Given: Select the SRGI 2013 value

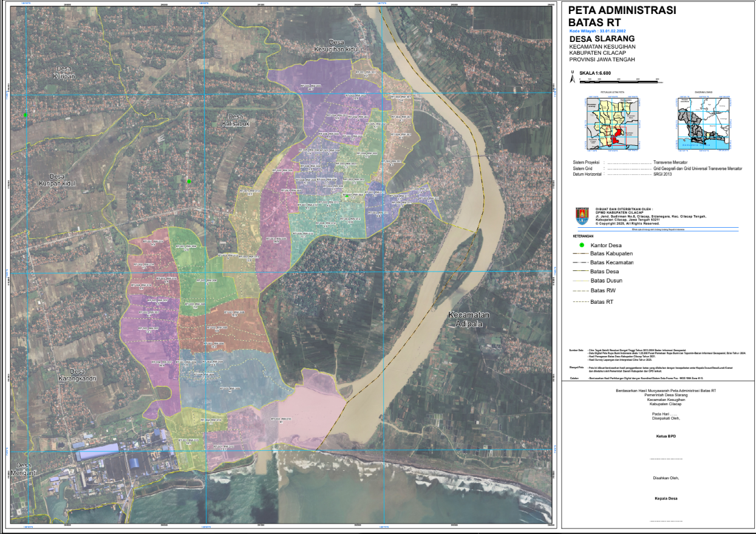Looking at the screenshot, I should [662, 174].
